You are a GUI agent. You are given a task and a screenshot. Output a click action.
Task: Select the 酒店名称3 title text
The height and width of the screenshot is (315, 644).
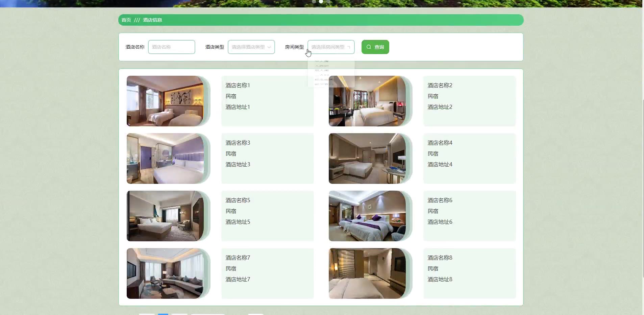[x=238, y=143]
